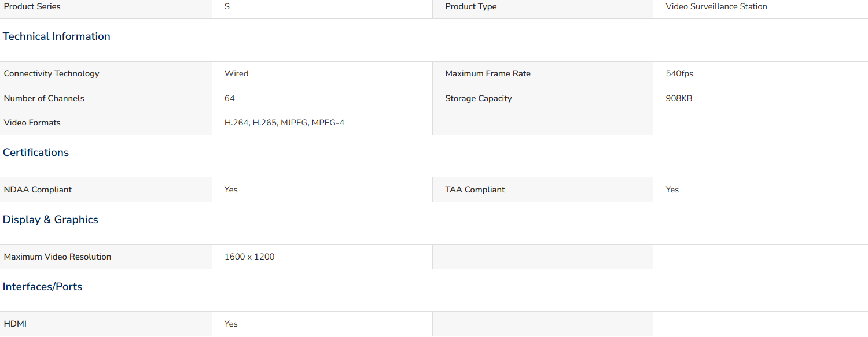The height and width of the screenshot is (337, 868).
Task: Click the Technical Information section heading
Action: [x=56, y=36]
